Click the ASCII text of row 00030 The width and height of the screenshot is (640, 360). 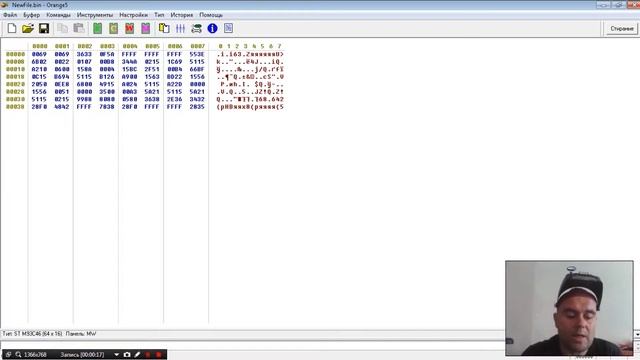[250, 99]
